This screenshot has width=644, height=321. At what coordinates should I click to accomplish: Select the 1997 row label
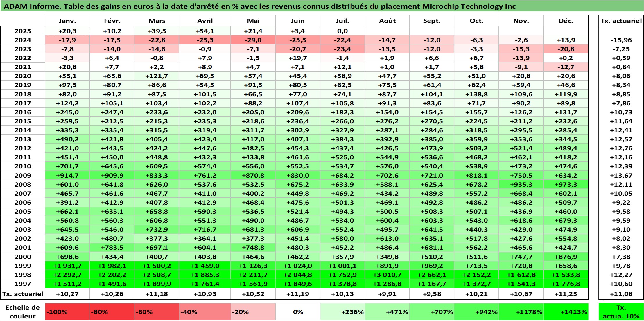[x=23, y=284]
